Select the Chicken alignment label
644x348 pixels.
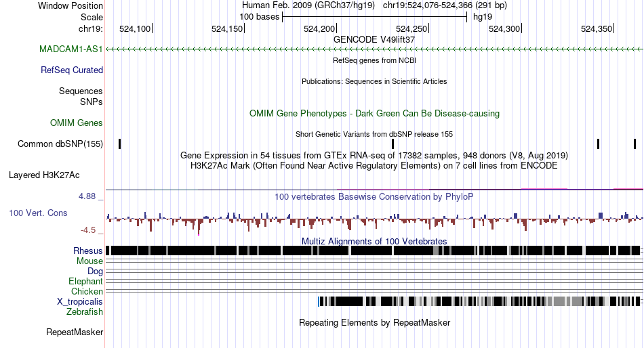pos(87,291)
